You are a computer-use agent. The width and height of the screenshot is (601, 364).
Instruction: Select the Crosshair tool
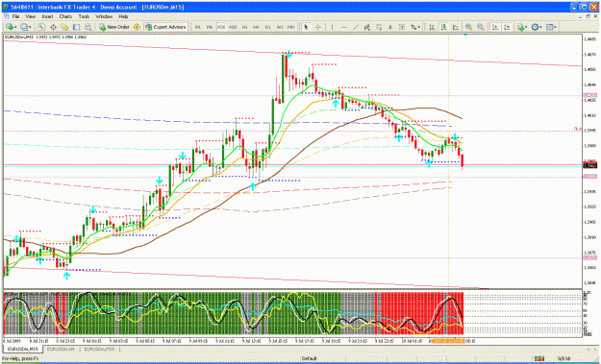point(317,27)
